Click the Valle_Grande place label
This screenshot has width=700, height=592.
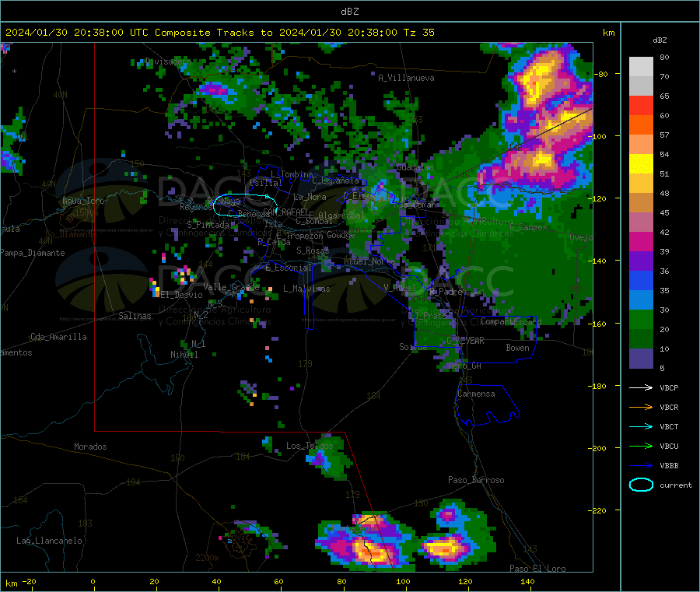coord(231,287)
